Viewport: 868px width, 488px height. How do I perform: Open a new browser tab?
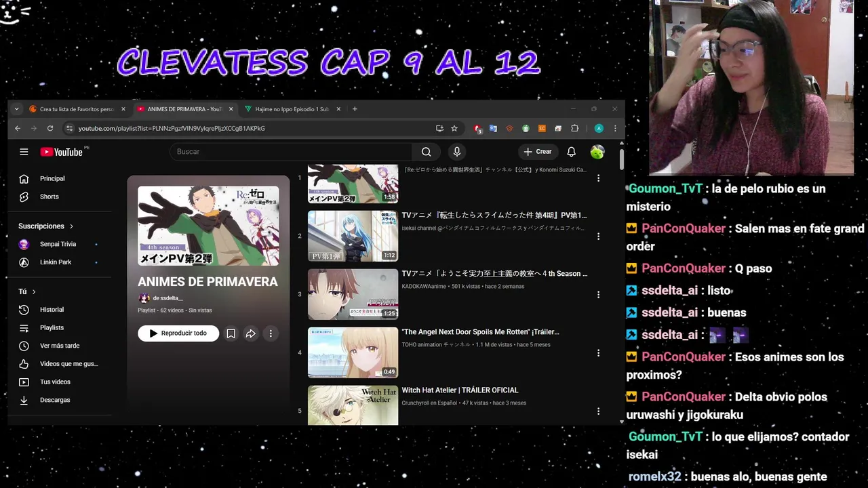coord(354,109)
